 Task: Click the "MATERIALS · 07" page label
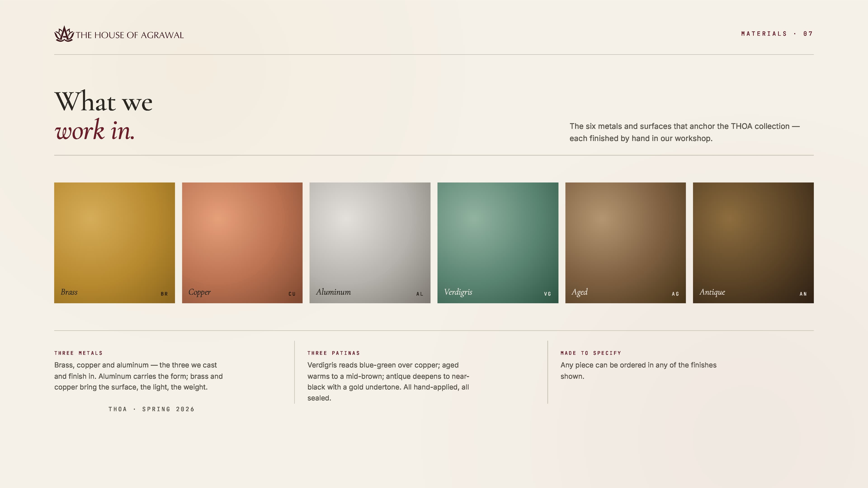[777, 34]
